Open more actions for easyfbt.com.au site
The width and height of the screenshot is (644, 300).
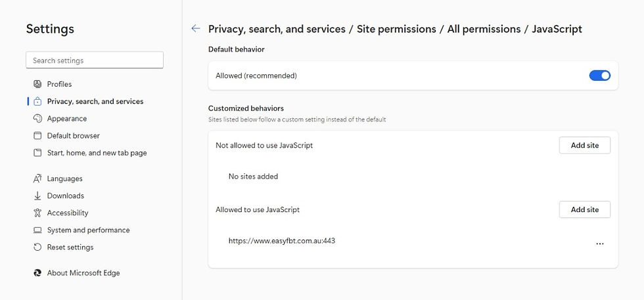(599, 244)
